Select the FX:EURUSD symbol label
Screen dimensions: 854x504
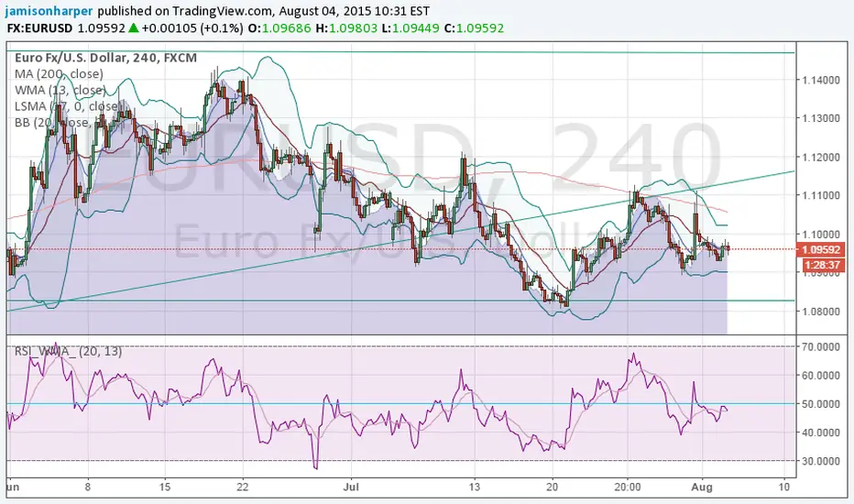pos(39,28)
